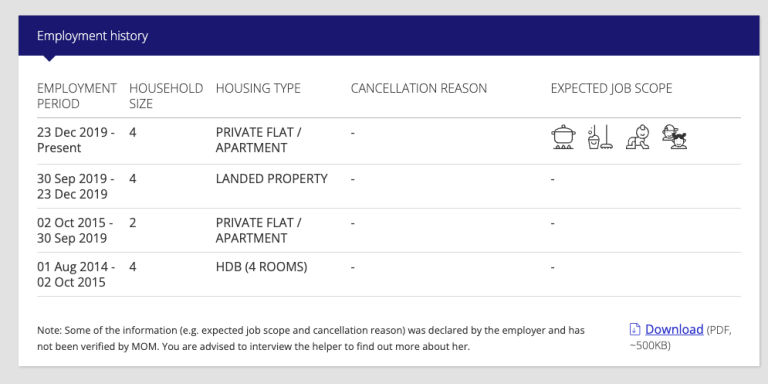Click the cooking pot job scope icon
The image size is (768, 384).
coord(563,137)
